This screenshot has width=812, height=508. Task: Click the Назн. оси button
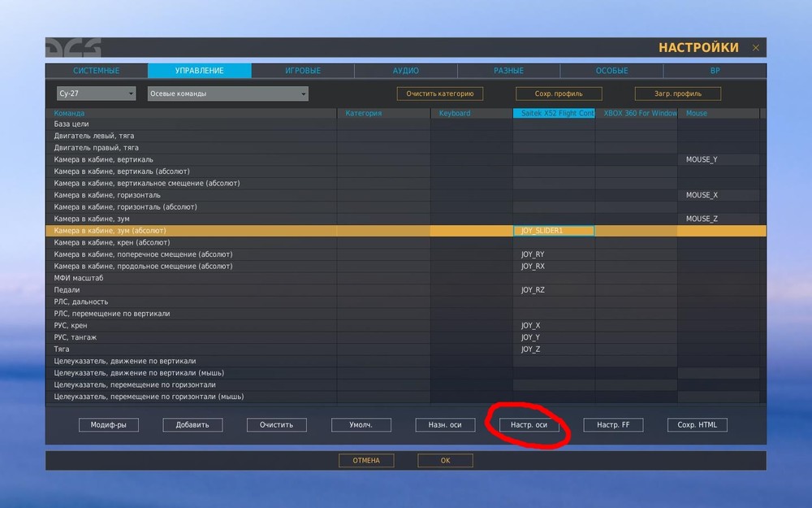point(445,425)
